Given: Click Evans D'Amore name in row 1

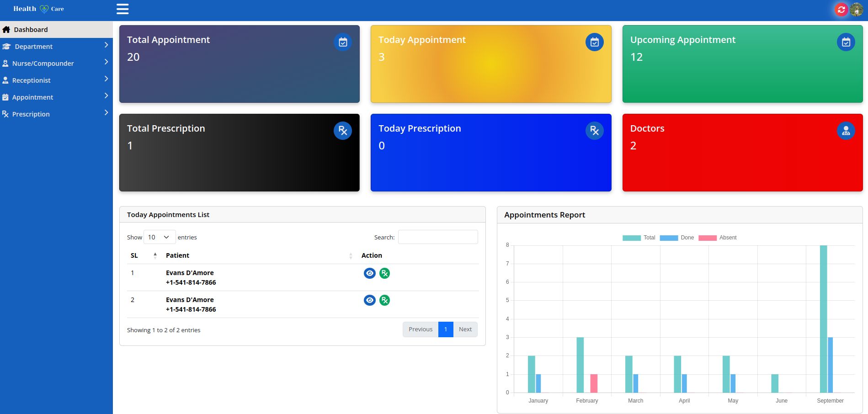Looking at the screenshot, I should (190, 273).
